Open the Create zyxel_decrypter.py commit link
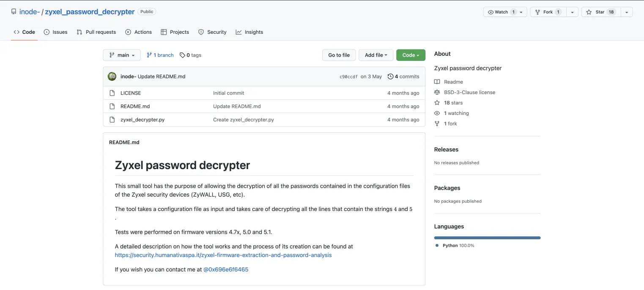 pos(244,120)
